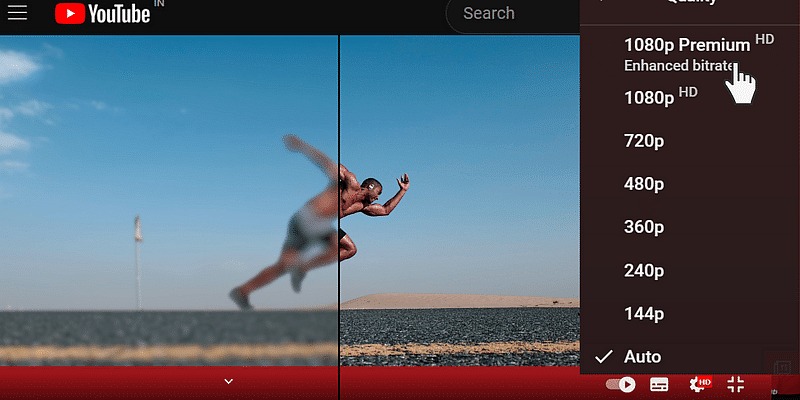Click the settings gear icon

(698, 384)
